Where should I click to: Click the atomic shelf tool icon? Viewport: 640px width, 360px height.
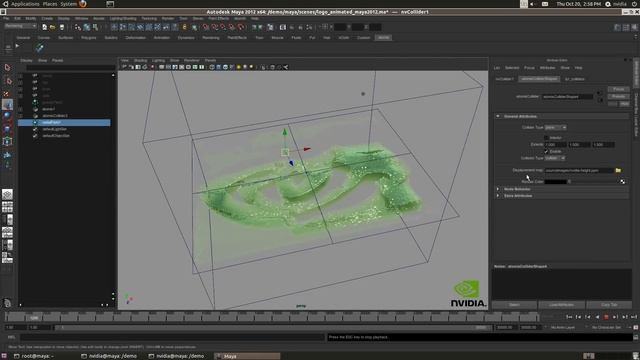39,48
